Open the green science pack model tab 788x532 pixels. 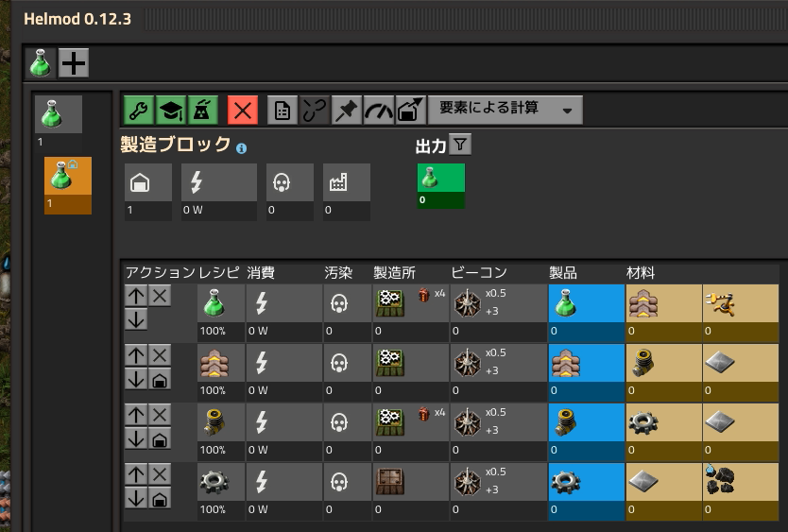click(x=41, y=63)
